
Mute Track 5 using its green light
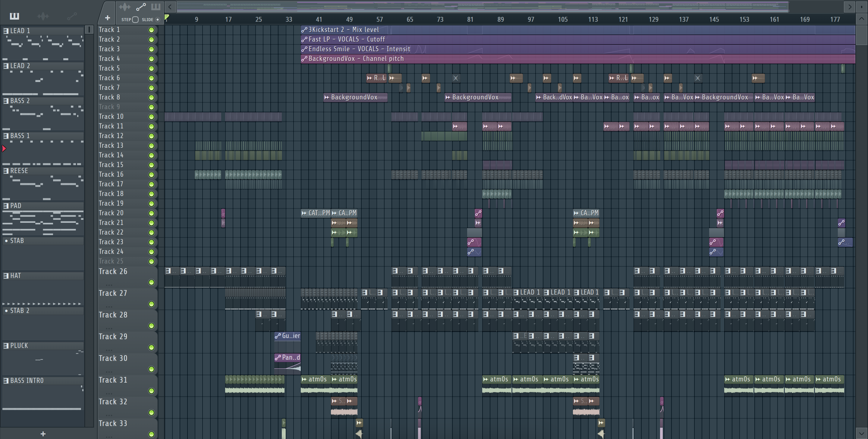152,68
